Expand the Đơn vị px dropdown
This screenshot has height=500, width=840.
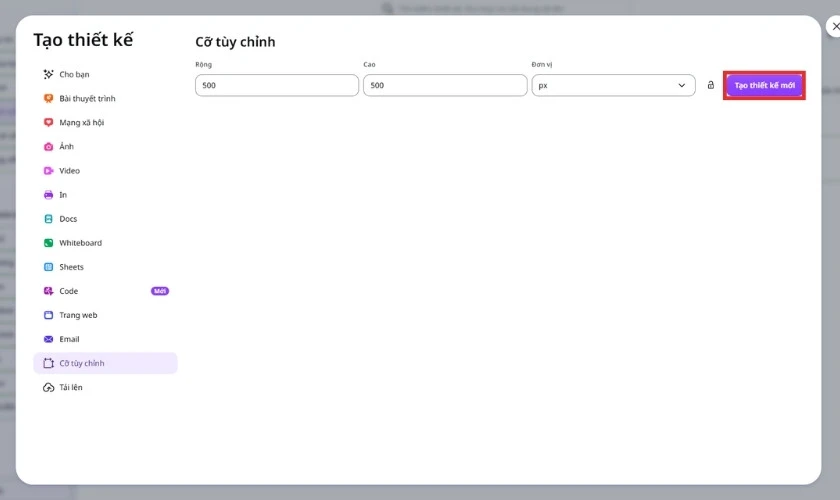pyautogui.click(x=613, y=85)
